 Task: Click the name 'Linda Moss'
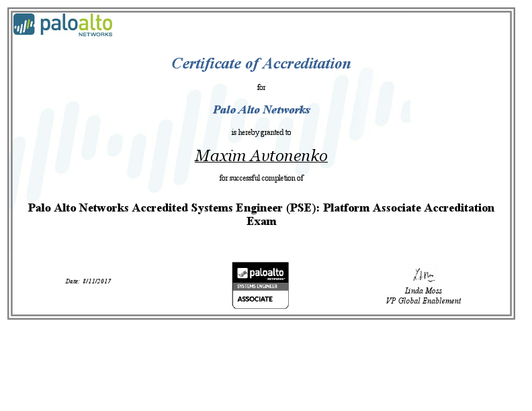tap(423, 291)
